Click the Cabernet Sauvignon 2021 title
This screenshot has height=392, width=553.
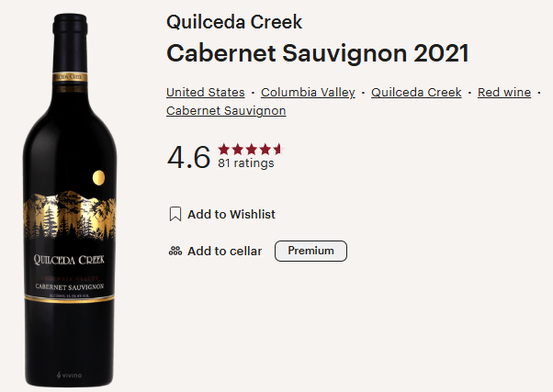(318, 53)
